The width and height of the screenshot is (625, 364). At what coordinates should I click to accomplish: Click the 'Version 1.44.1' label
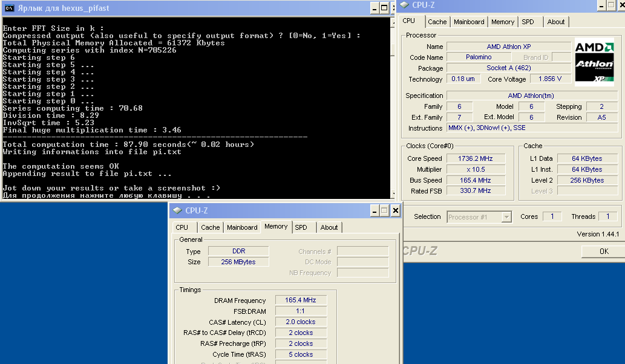[x=598, y=234]
